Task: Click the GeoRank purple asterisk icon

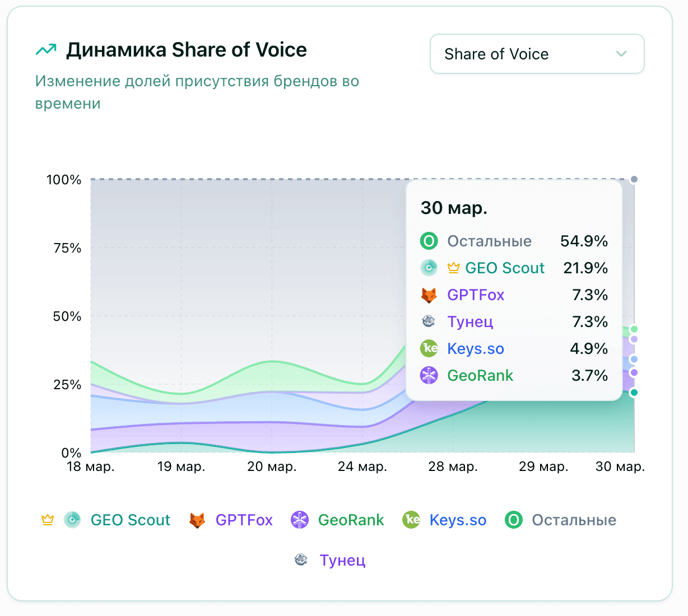Action: tap(300, 520)
